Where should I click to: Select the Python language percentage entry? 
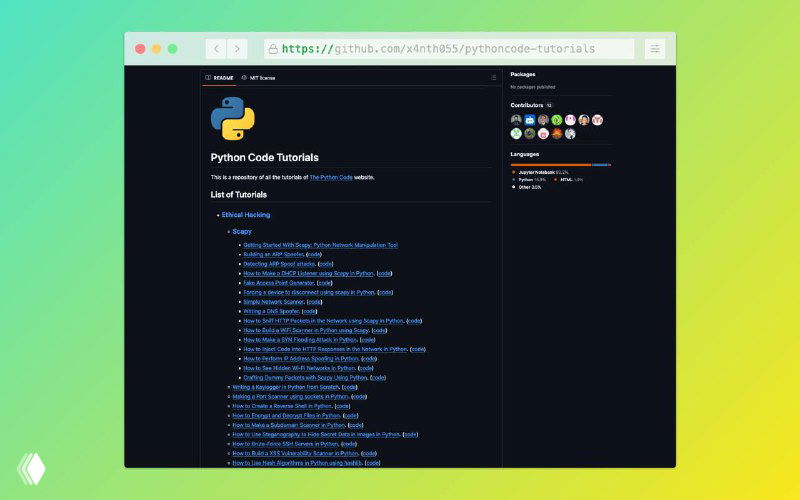pos(529,180)
